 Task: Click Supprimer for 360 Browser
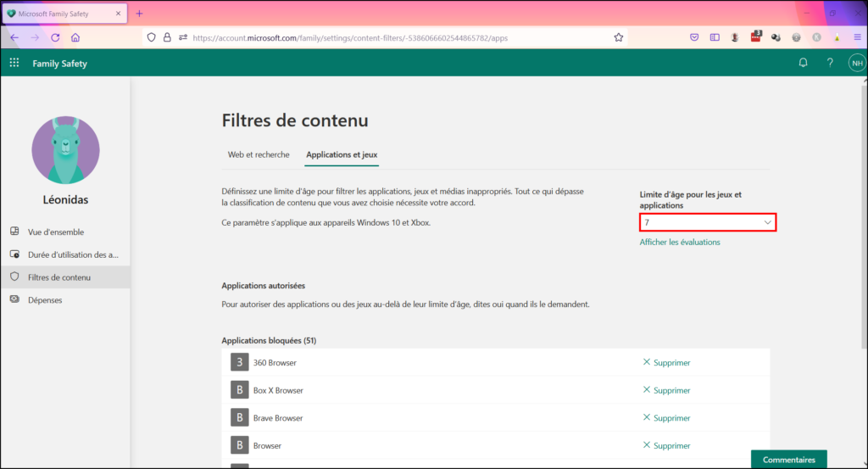(666, 363)
